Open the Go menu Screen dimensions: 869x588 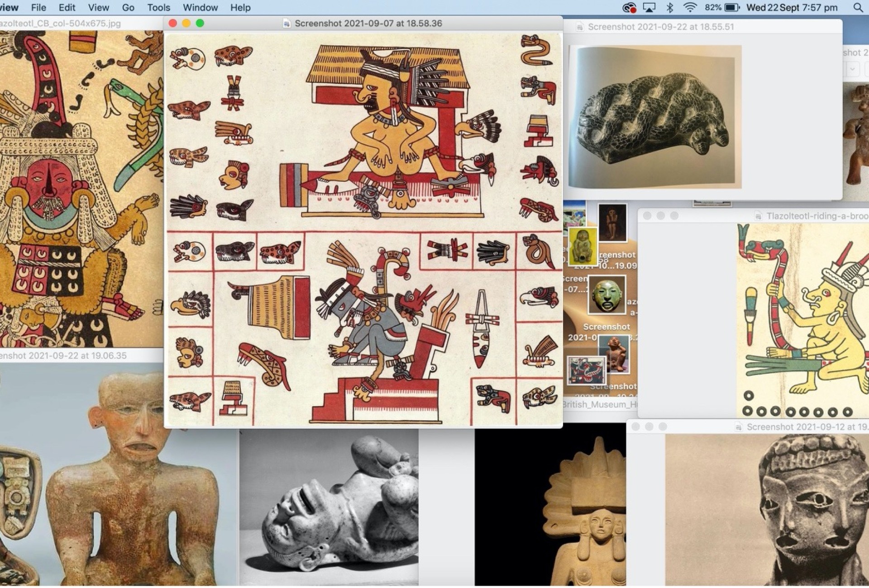click(128, 8)
